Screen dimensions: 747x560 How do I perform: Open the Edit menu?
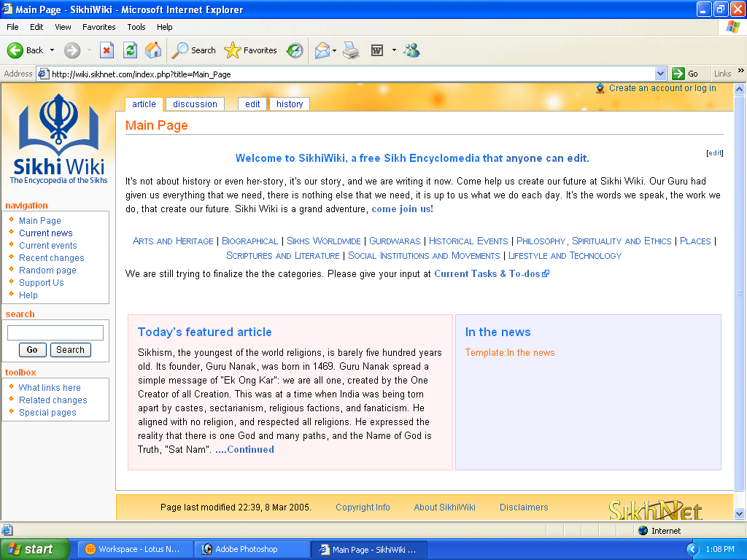(36, 27)
